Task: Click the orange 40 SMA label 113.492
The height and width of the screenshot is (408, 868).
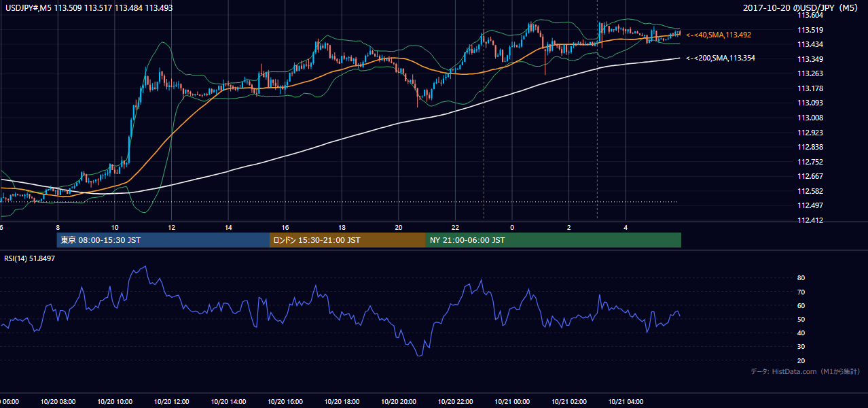Action: click(719, 34)
